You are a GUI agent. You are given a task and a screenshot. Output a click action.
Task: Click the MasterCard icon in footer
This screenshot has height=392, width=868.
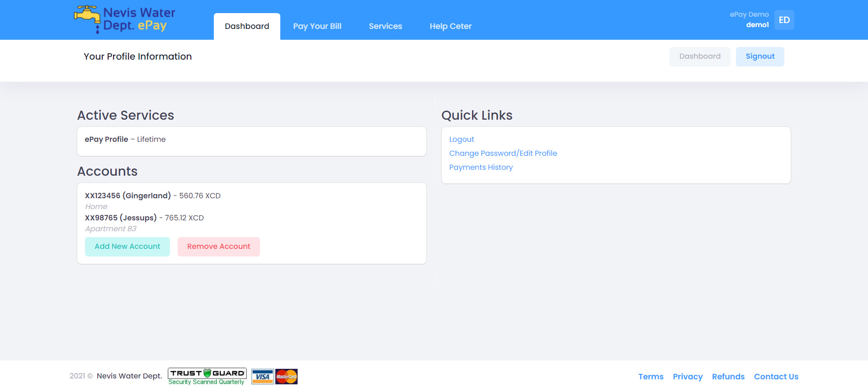point(287,377)
